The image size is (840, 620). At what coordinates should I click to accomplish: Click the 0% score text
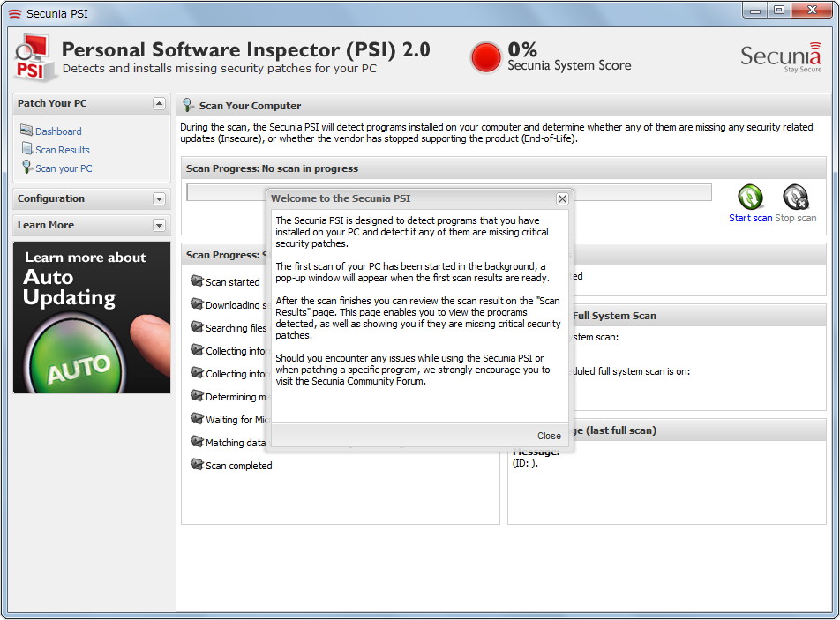tap(522, 49)
